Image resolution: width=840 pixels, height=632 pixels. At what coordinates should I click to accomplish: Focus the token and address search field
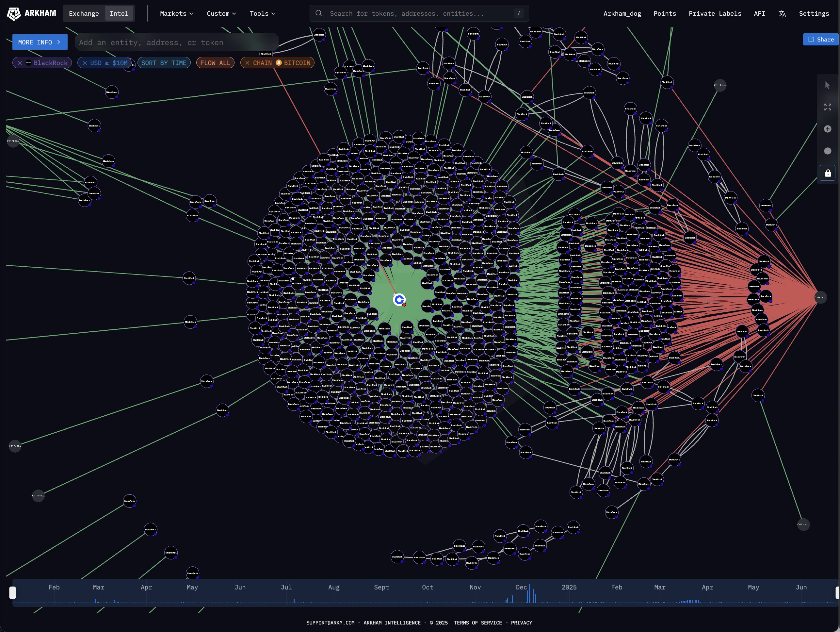[x=419, y=13]
